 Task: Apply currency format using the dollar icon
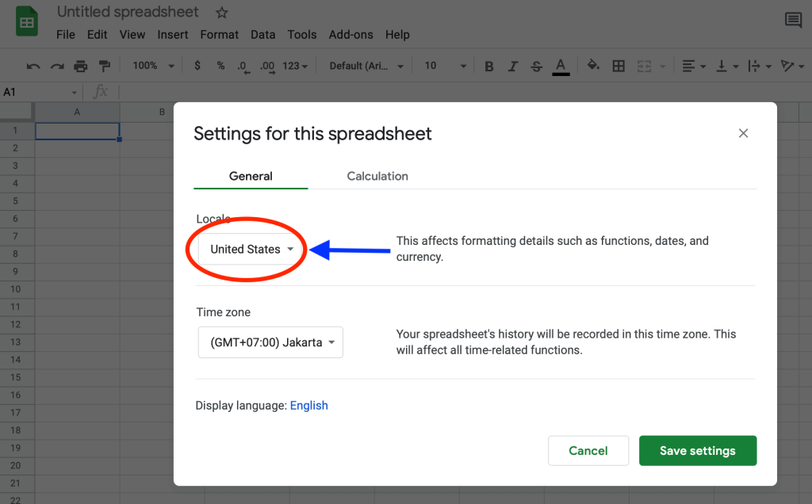click(x=197, y=66)
